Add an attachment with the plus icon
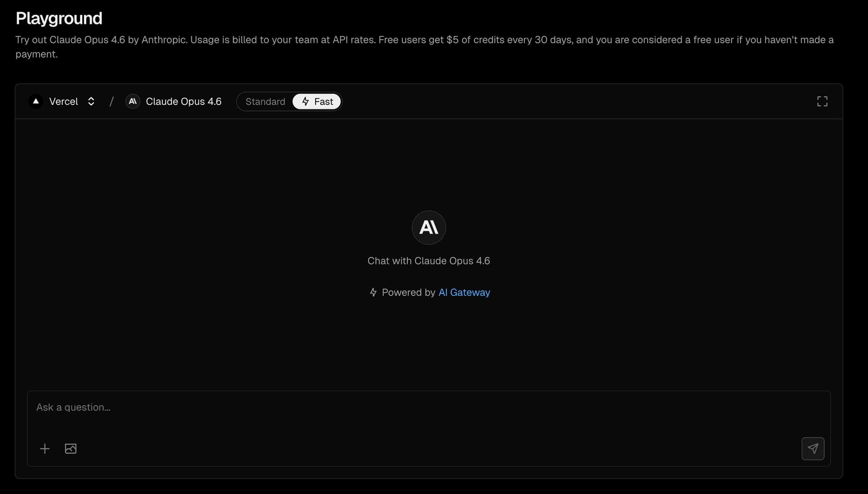Image resolution: width=868 pixels, height=494 pixels. pyautogui.click(x=45, y=448)
